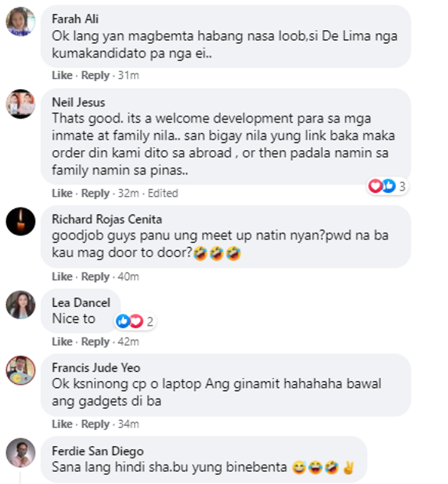This screenshot has height=484, width=448.
Task: Open Lea Dancel's profile photo
Action: coord(21,304)
